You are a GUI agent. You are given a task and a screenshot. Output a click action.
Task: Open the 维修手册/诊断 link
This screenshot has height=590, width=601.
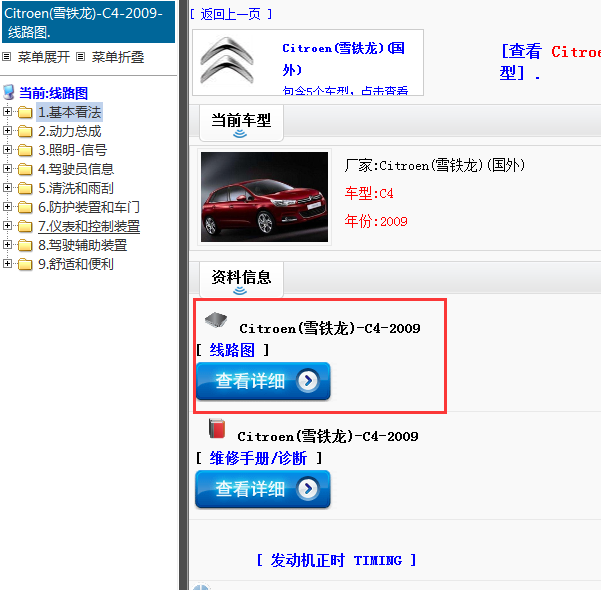(258, 458)
